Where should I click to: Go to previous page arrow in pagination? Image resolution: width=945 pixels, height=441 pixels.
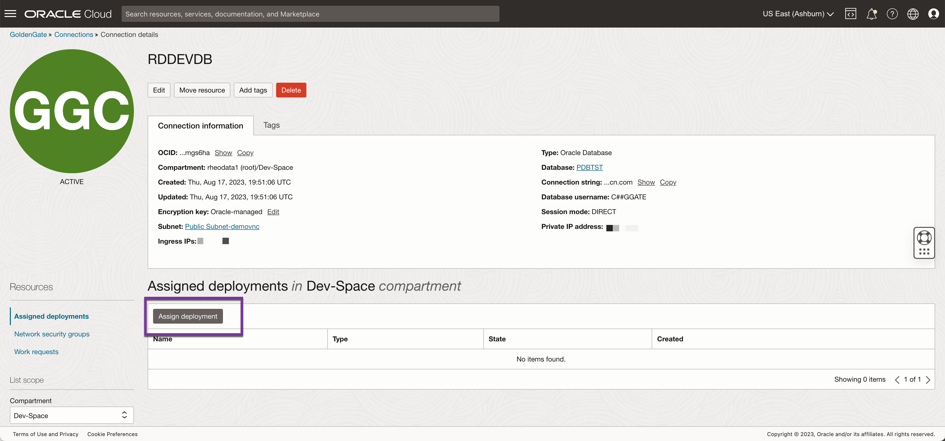897,380
